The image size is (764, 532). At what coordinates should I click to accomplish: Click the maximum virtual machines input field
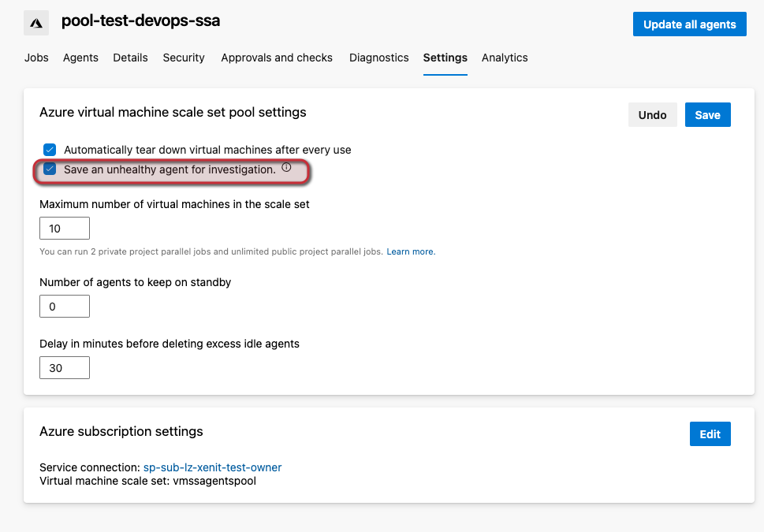[x=64, y=228]
